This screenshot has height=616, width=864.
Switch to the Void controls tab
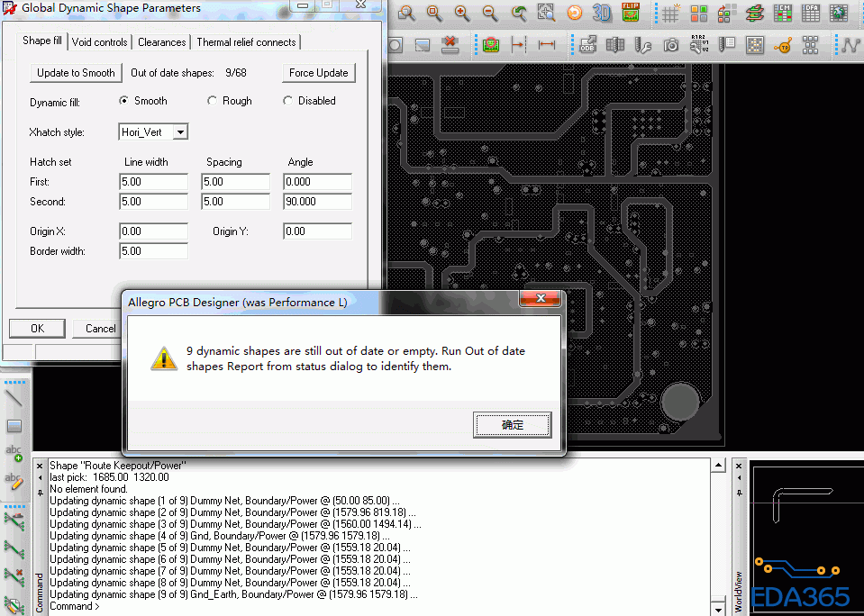(x=100, y=41)
